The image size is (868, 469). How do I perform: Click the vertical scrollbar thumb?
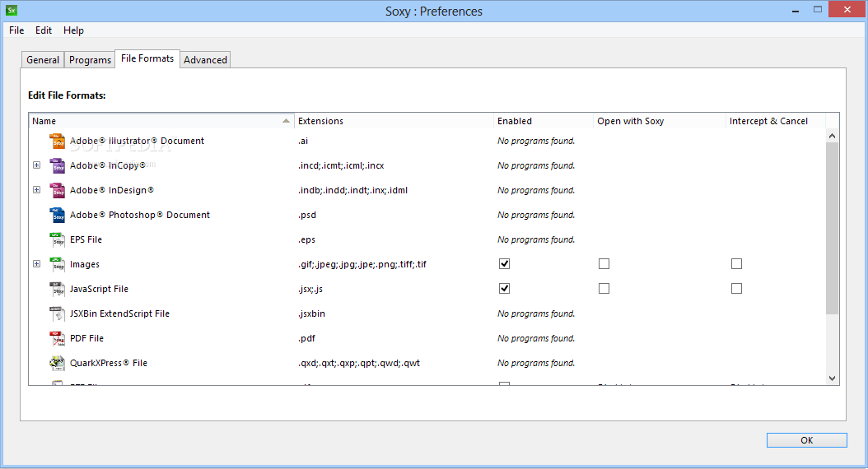click(x=832, y=229)
